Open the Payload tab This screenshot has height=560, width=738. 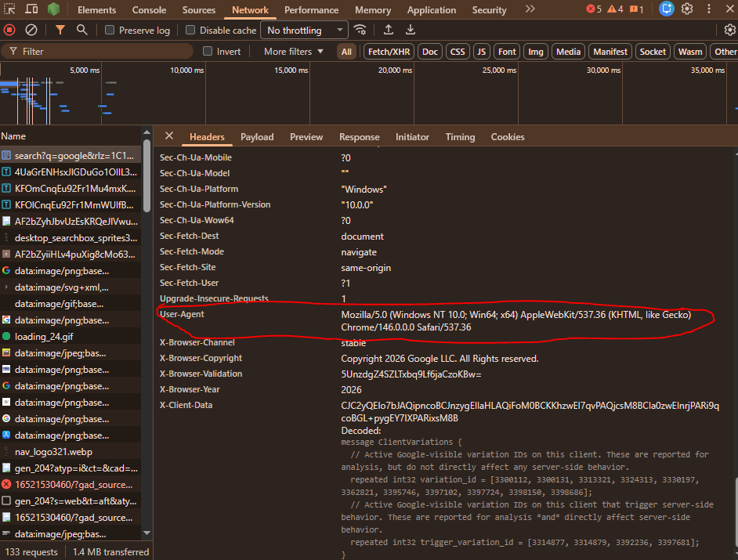coord(257,137)
